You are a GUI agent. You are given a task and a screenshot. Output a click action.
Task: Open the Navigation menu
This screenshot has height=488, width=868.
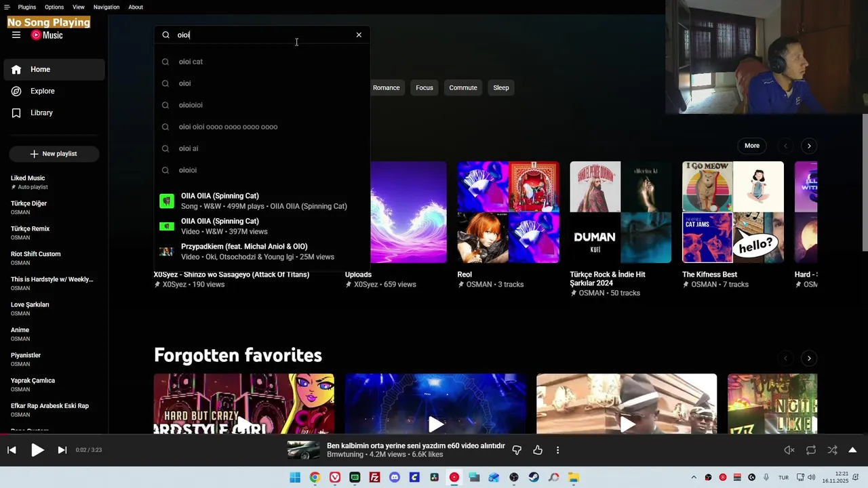[x=106, y=7]
